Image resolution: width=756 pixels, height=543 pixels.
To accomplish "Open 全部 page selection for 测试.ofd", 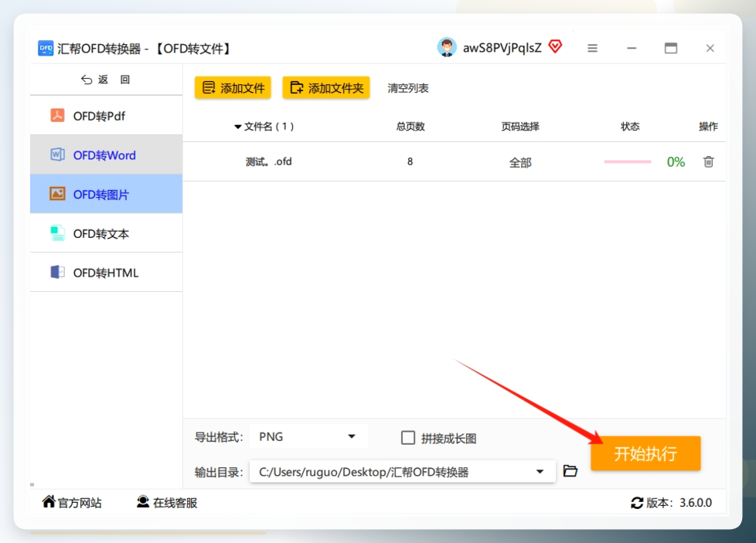I will 520,162.
